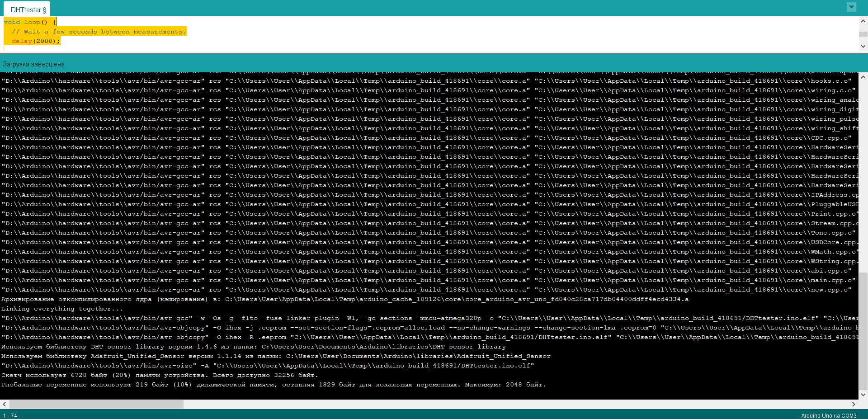Open the tab menu dropdown arrow
Viewport: 868px width, 419px height.
tap(851, 7)
